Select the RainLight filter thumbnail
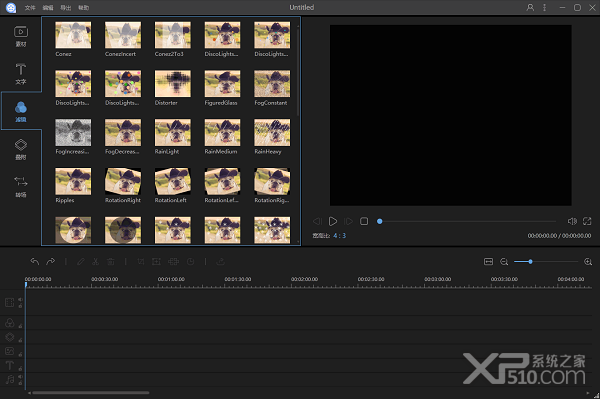600x399 pixels. [173, 132]
